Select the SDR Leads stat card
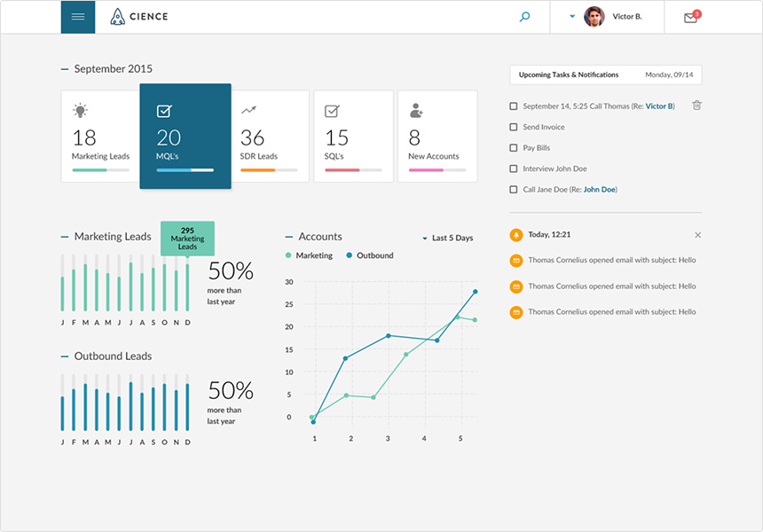 pos(271,137)
